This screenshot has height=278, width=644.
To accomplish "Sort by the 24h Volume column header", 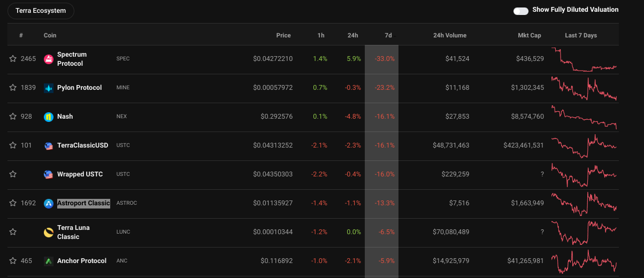I will coord(450,35).
